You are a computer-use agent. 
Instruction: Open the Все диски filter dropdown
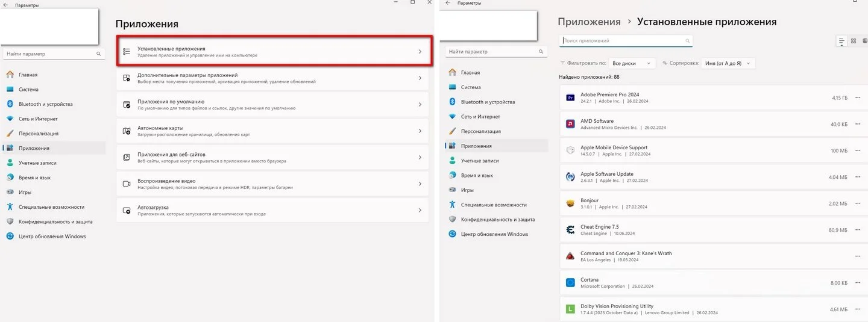[x=632, y=63]
